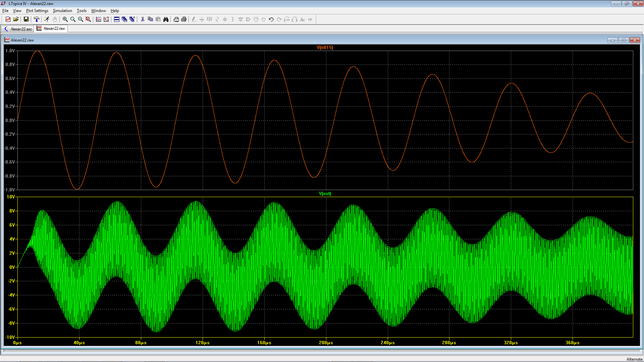Click the 200µs time axis label
644x362 pixels.
point(326,343)
